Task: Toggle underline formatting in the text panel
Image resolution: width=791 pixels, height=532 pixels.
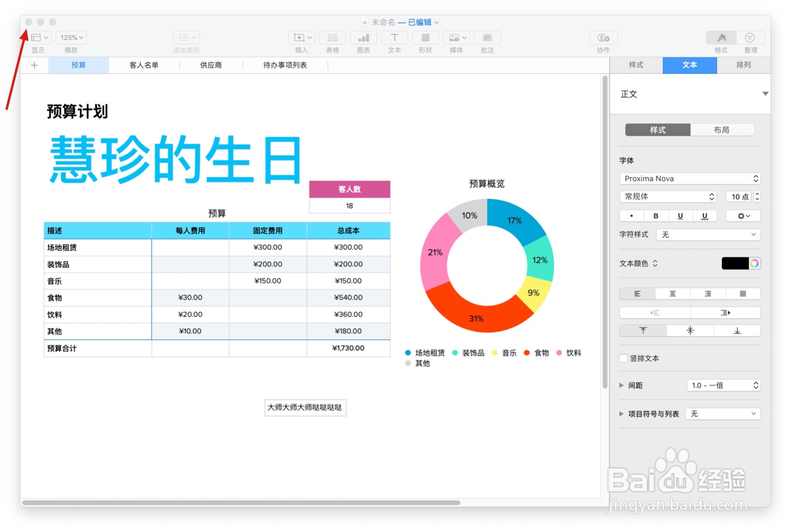Action: click(x=680, y=215)
